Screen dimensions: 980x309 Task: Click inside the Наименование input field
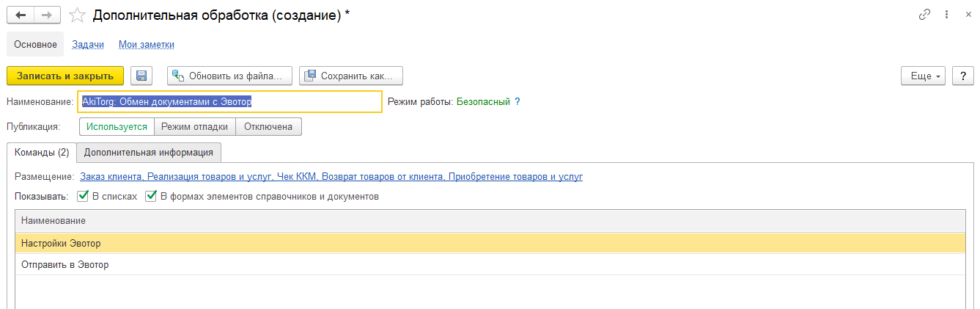(230, 102)
